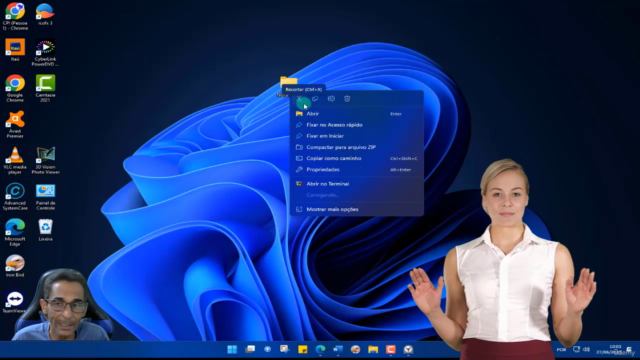The image size is (640, 360).
Task: Choose Abrir no Terminal
Action: pos(357,184)
